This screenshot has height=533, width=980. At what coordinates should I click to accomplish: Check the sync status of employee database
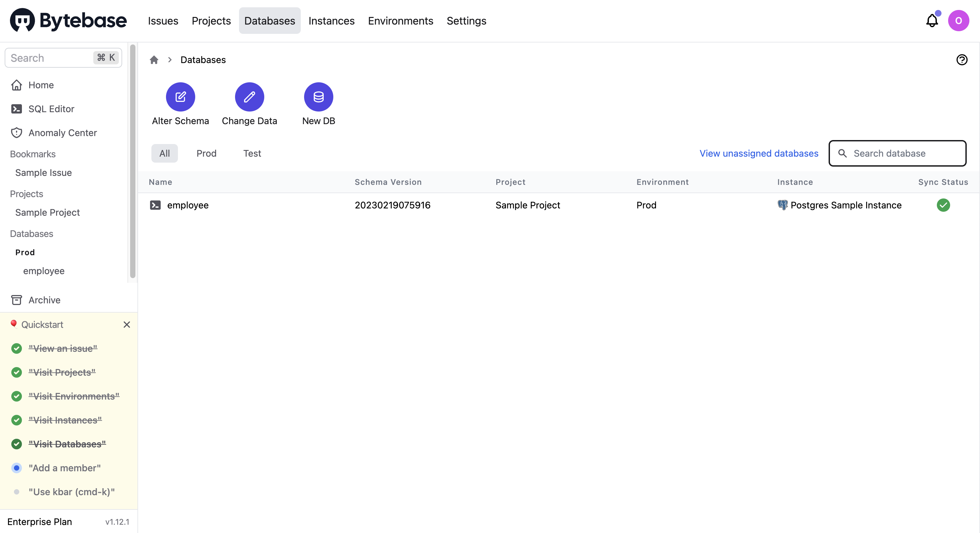pos(943,205)
